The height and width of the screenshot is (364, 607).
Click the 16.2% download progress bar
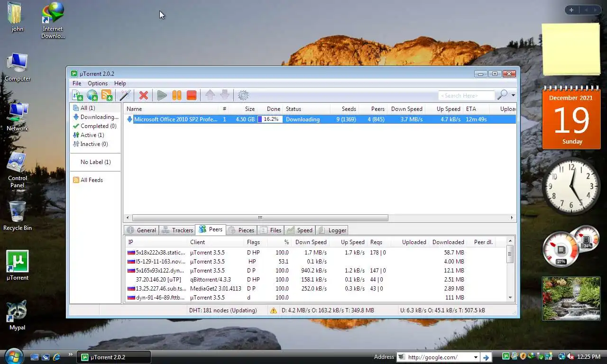pyautogui.click(x=270, y=119)
